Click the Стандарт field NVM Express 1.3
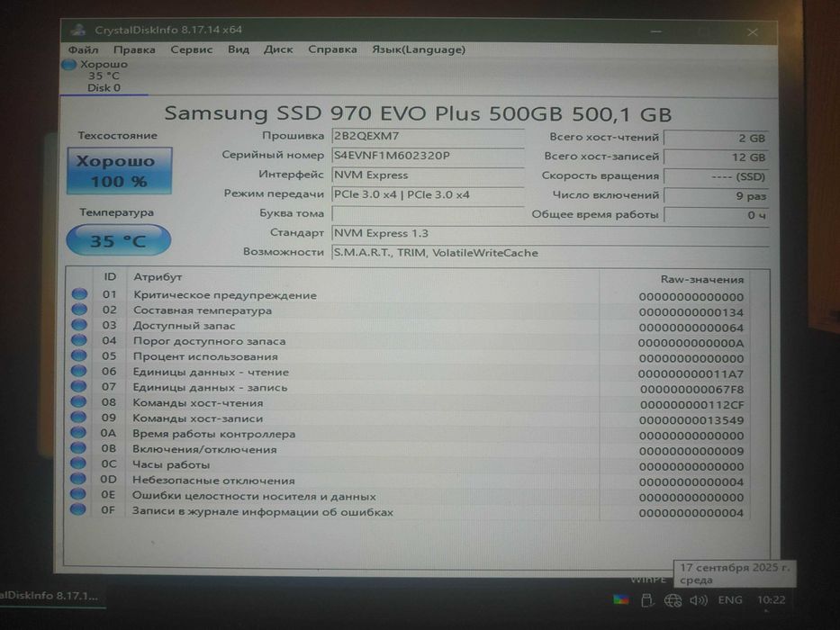This screenshot has height=630, width=840. coord(550,234)
